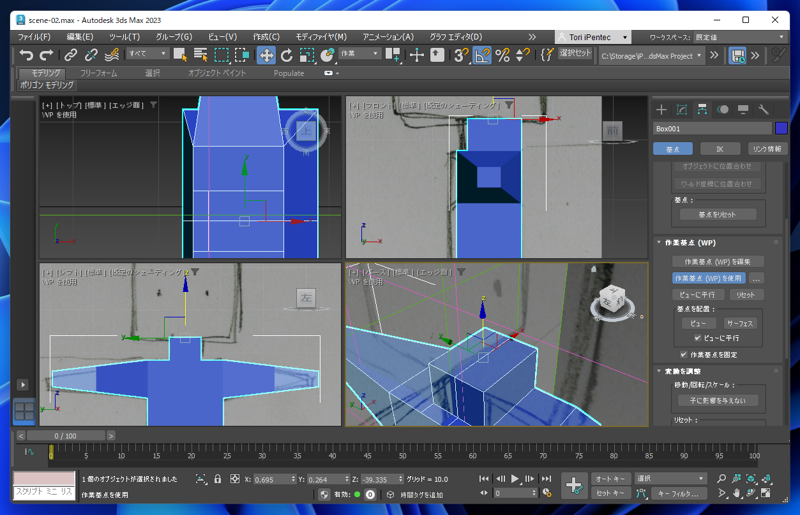The width and height of the screenshot is (800, 515).
Task: Select the Link objects chain icon
Action: [70, 55]
